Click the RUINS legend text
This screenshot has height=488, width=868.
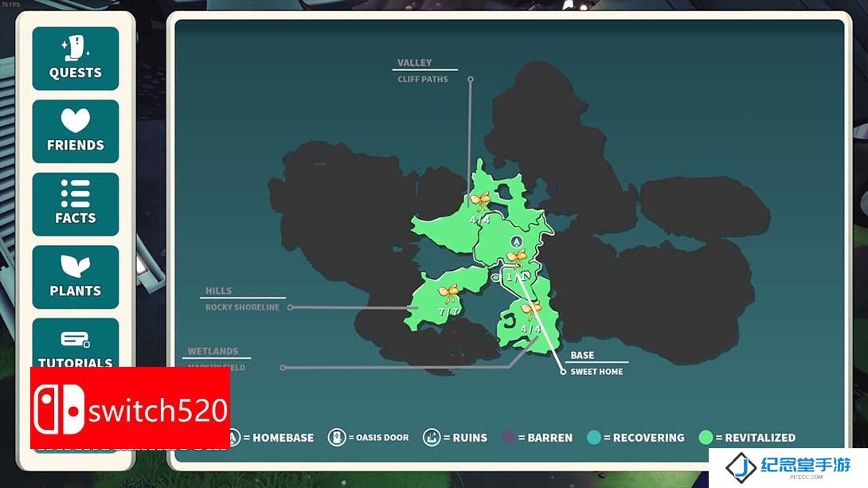(x=470, y=438)
